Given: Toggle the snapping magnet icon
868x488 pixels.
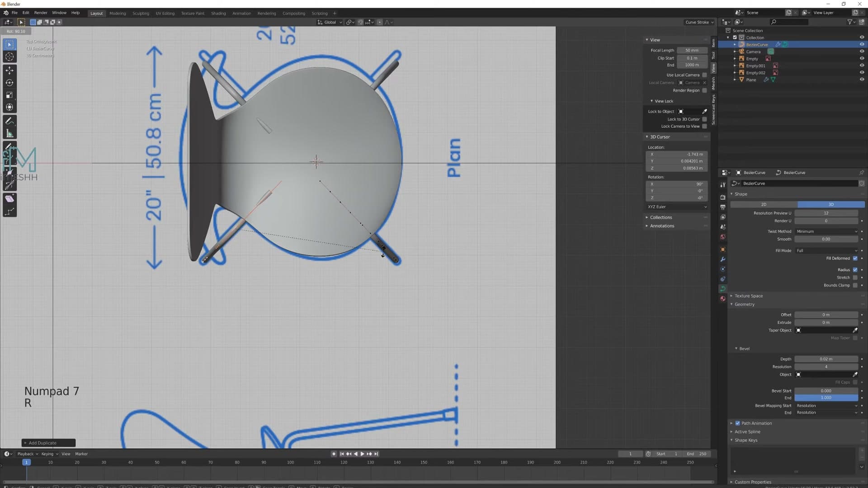Looking at the screenshot, I should coord(360,22).
